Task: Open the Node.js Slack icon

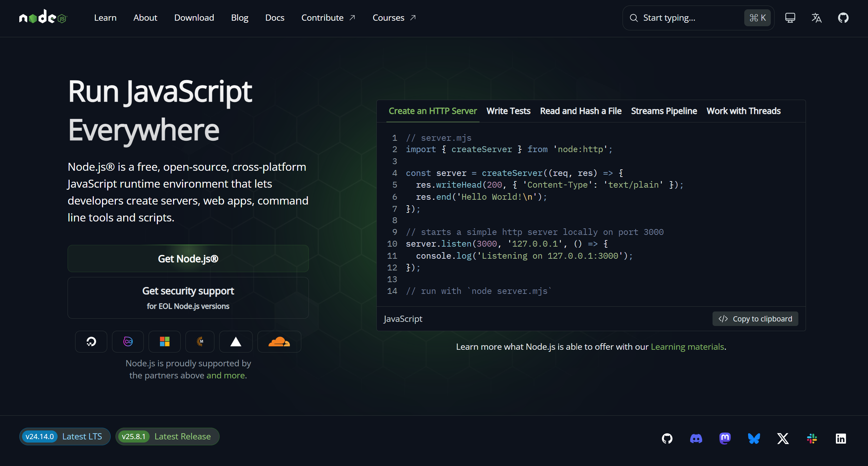Action: (812, 438)
